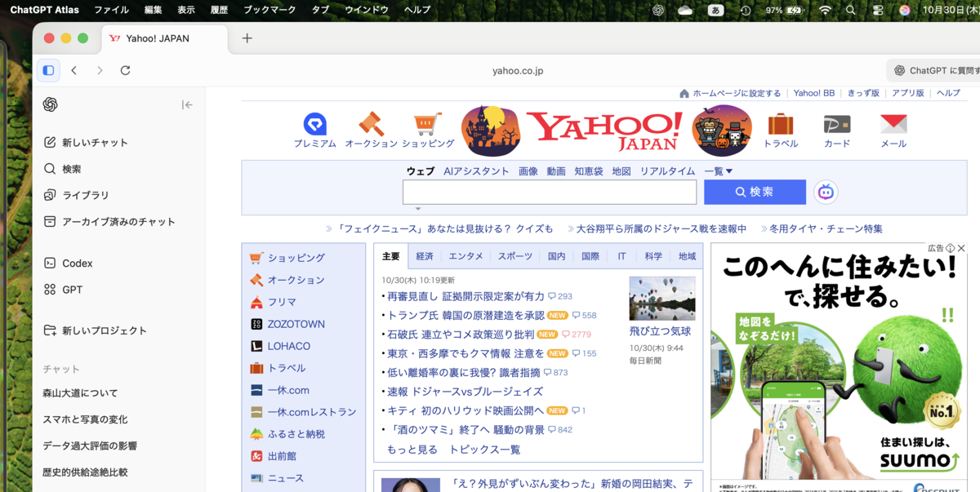This screenshot has height=492, width=980.
Task: Select リアルタイム search tab
Action: (x=667, y=171)
